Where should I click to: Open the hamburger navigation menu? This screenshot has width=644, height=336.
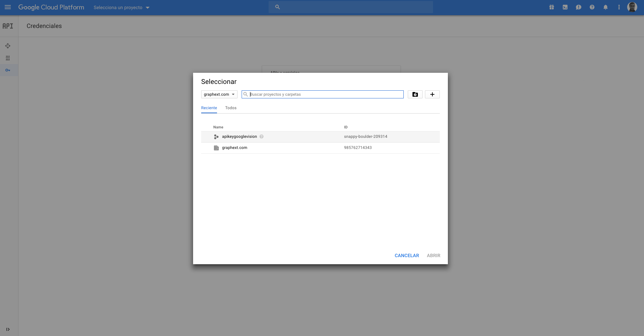coord(8,7)
